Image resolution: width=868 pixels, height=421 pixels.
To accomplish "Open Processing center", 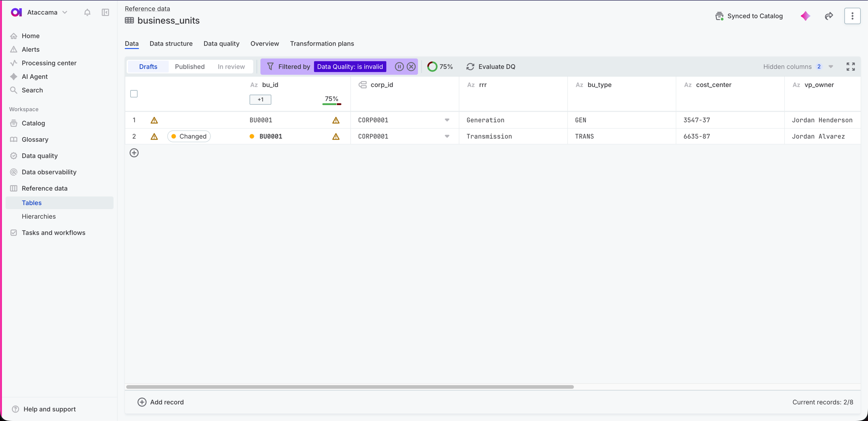I will [x=49, y=63].
